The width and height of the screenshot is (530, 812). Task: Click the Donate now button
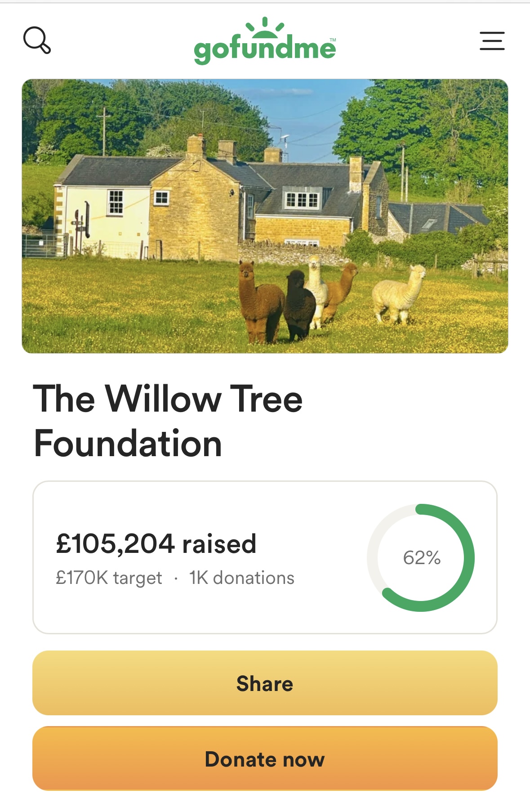pos(265,758)
